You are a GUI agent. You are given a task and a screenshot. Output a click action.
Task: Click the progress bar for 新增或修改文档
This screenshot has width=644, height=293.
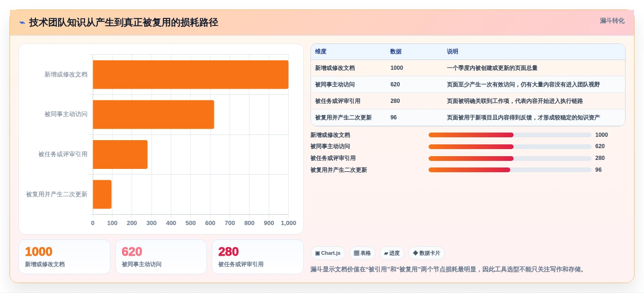510,135
